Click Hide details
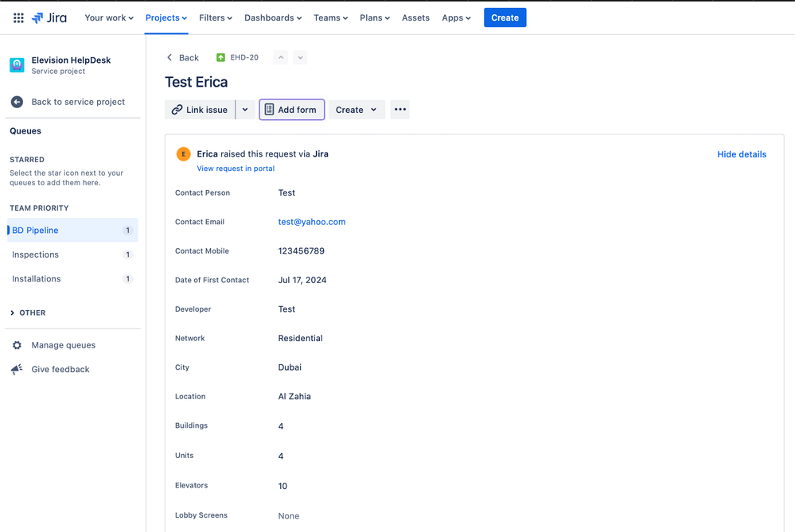This screenshot has height=532, width=795. click(x=742, y=154)
